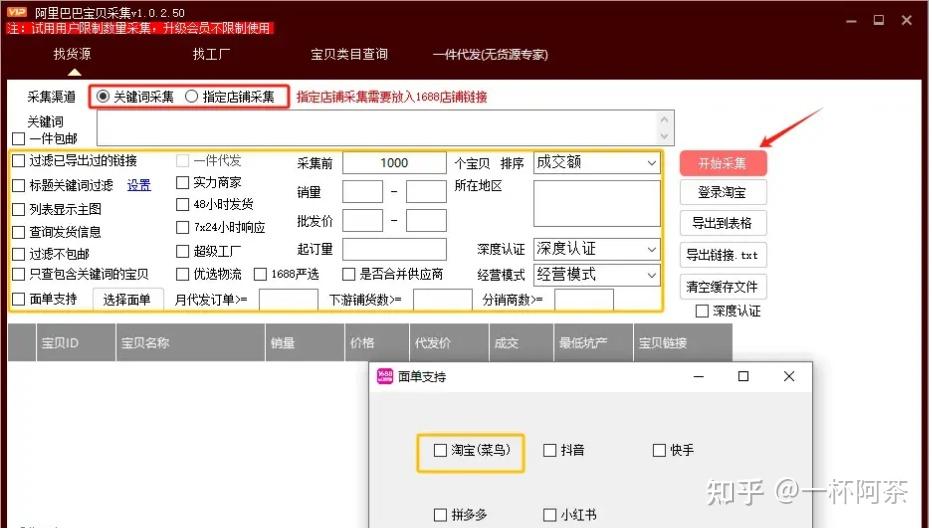Open the 设置 link for keyword filter
Image resolution: width=932 pixels, height=530 pixels.
139,185
